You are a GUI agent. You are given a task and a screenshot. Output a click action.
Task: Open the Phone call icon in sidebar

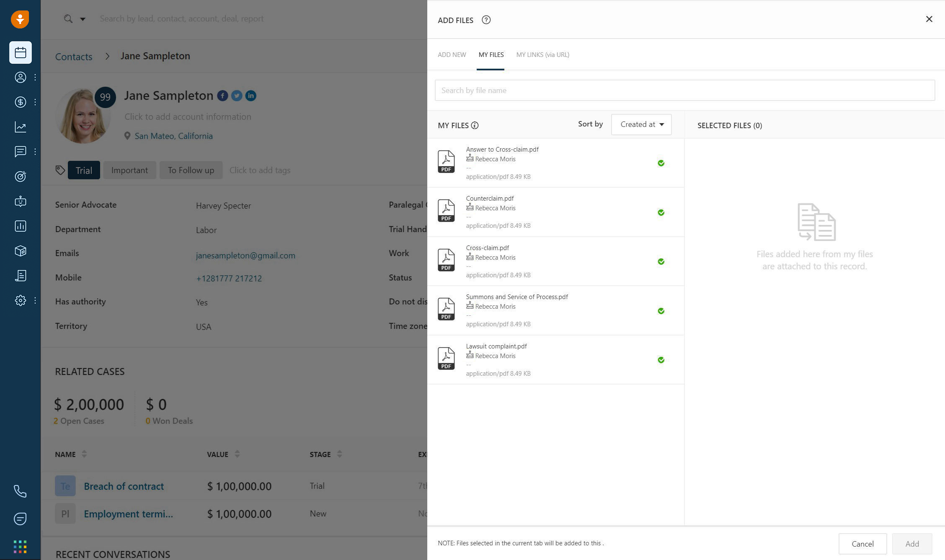(x=20, y=490)
